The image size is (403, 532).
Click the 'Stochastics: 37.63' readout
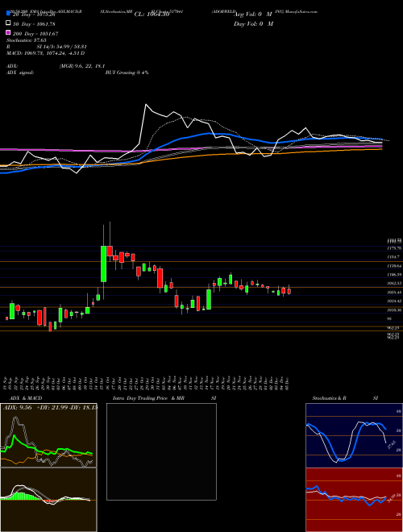(27, 40)
